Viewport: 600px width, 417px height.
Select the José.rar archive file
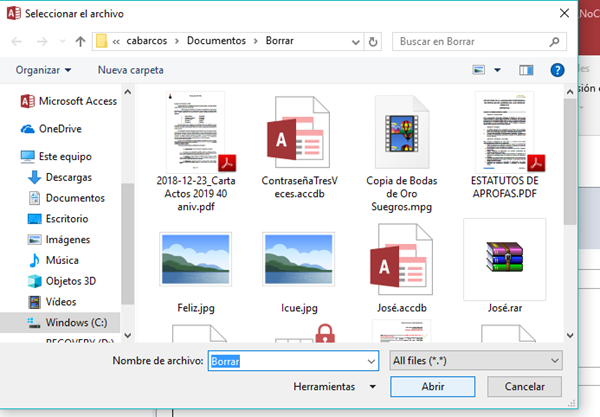[505, 266]
